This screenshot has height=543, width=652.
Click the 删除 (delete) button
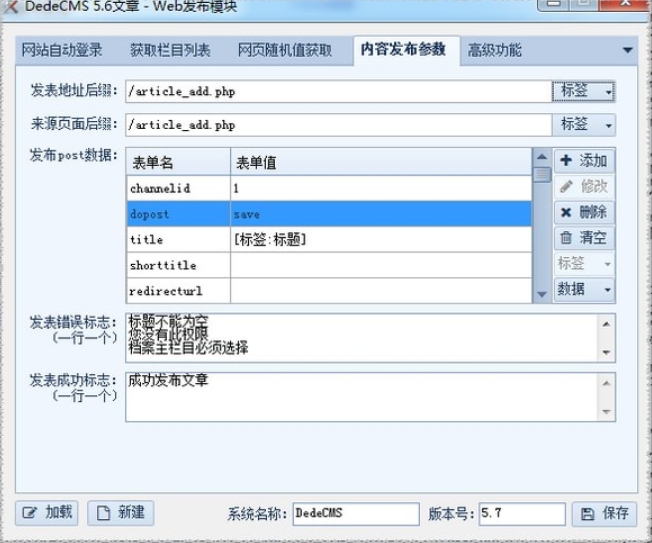584,212
